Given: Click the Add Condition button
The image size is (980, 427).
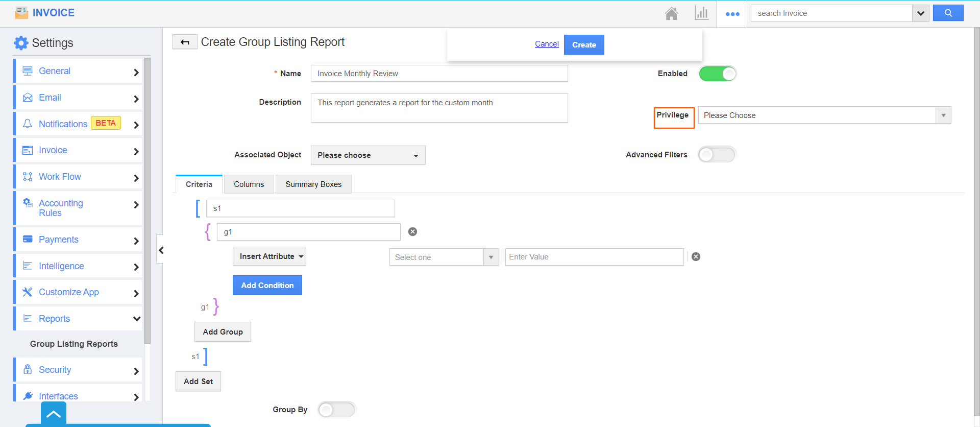Looking at the screenshot, I should [x=267, y=286].
